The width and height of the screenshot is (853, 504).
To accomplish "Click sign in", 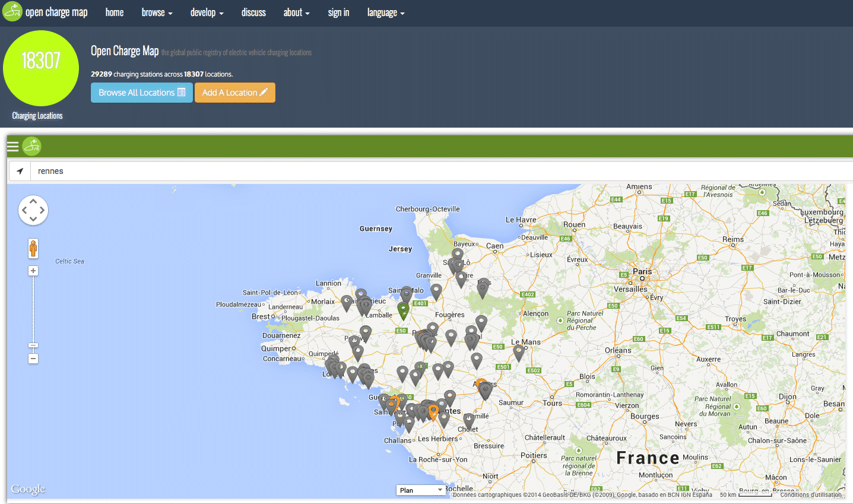I will point(338,12).
